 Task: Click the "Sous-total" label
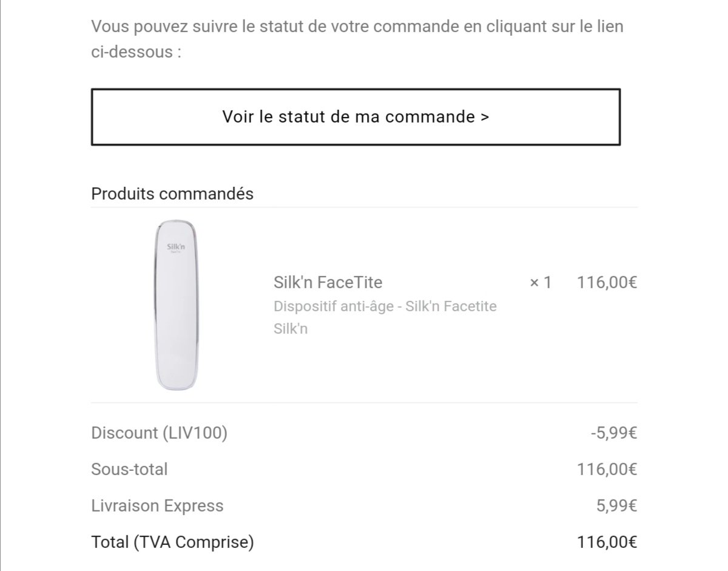129,469
